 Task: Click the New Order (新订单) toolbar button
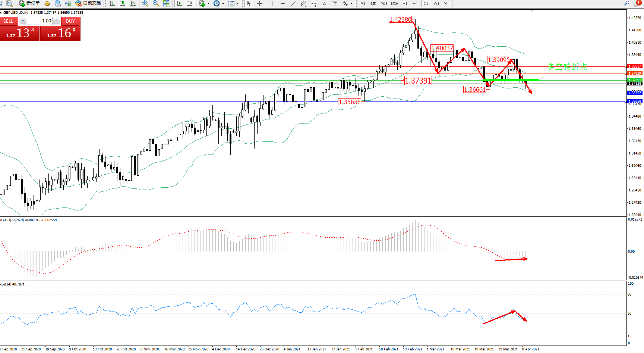point(29,3)
